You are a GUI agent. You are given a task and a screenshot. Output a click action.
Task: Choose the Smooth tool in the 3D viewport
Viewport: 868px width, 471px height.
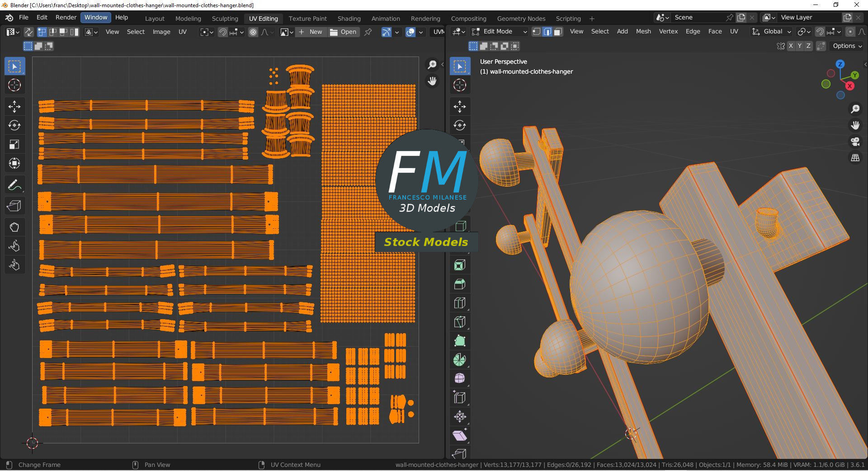tap(460, 379)
